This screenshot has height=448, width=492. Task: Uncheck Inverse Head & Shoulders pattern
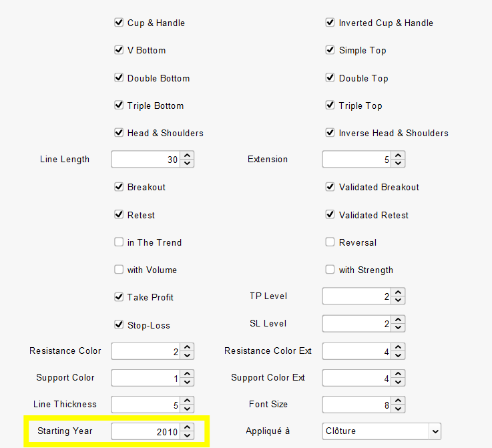(330, 132)
